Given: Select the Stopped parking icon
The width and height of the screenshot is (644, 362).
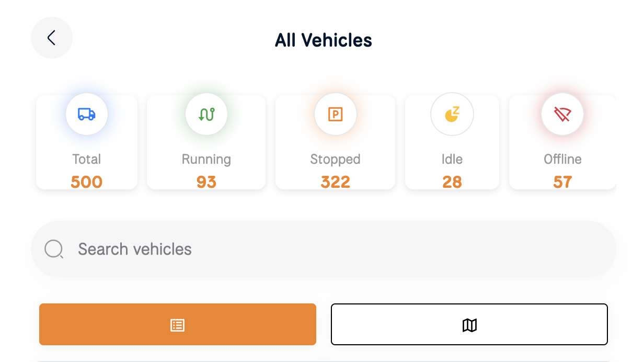Looking at the screenshot, I should pyautogui.click(x=335, y=114).
